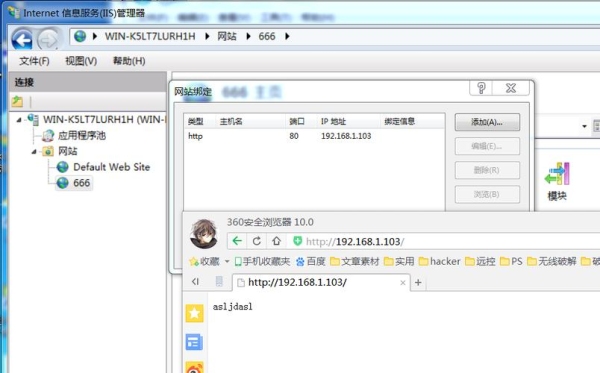Select the http://192.168.1.103/ browser tab

(x=321, y=283)
